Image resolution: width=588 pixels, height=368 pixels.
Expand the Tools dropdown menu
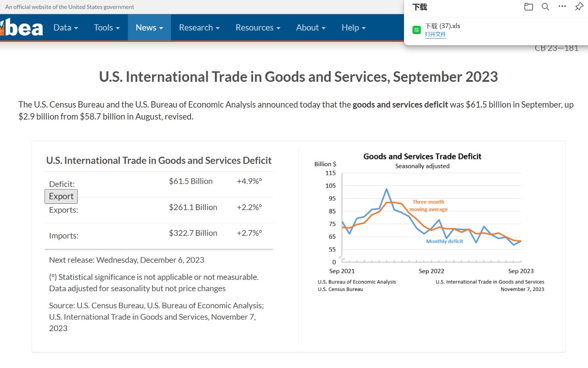click(107, 28)
